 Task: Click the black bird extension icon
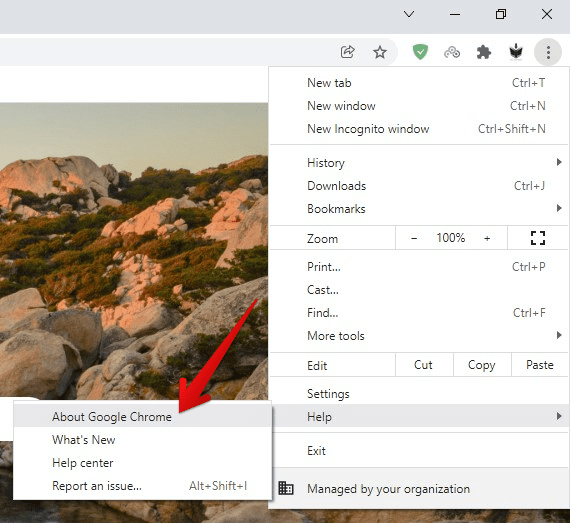click(x=516, y=52)
